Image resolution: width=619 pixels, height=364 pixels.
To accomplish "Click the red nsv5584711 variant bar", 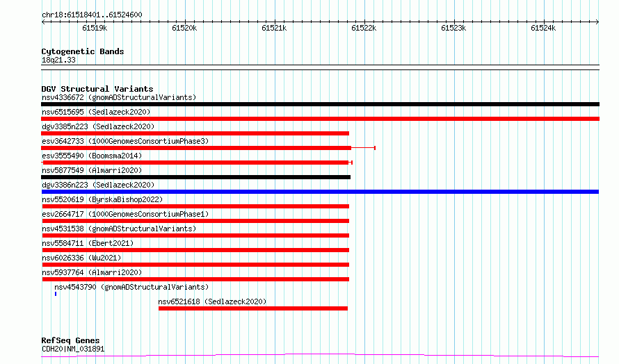I will pos(196,250).
